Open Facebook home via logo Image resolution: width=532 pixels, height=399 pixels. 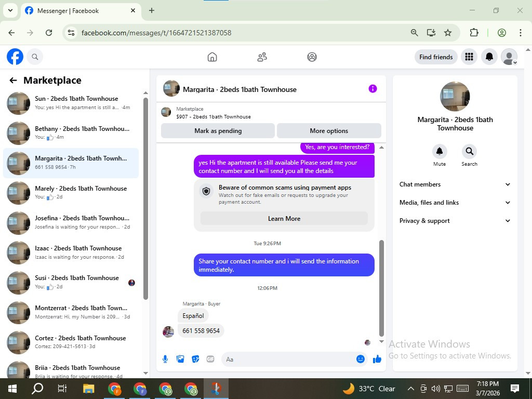pos(15,57)
